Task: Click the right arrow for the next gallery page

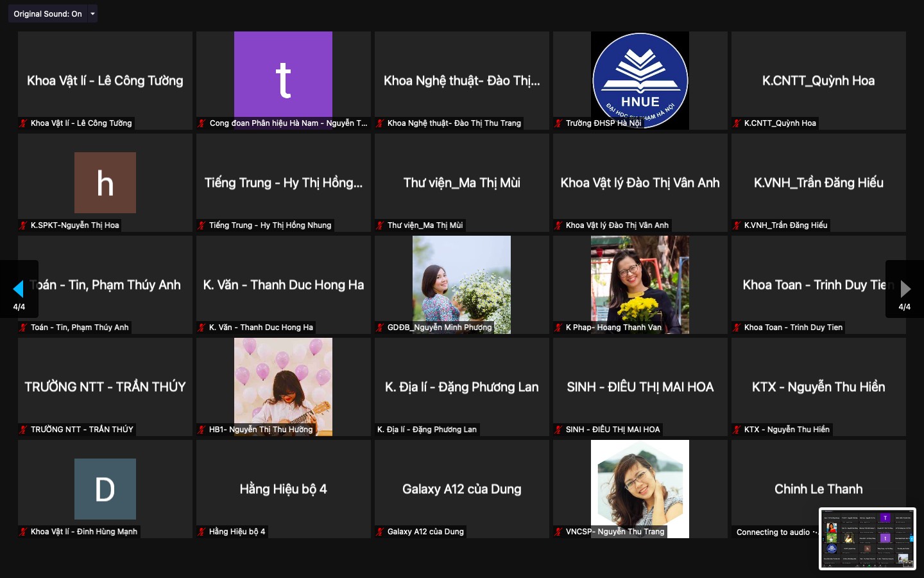Action: [x=905, y=289]
